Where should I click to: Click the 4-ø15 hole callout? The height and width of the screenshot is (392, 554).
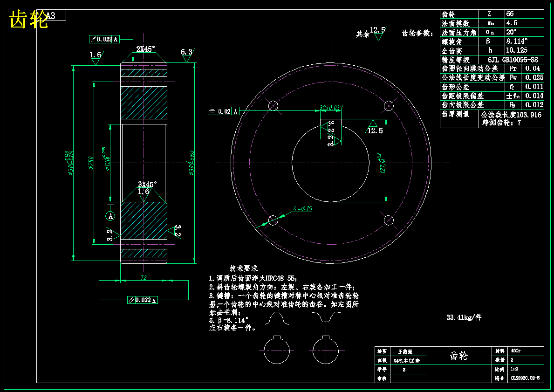pyautogui.click(x=302, y=209)
